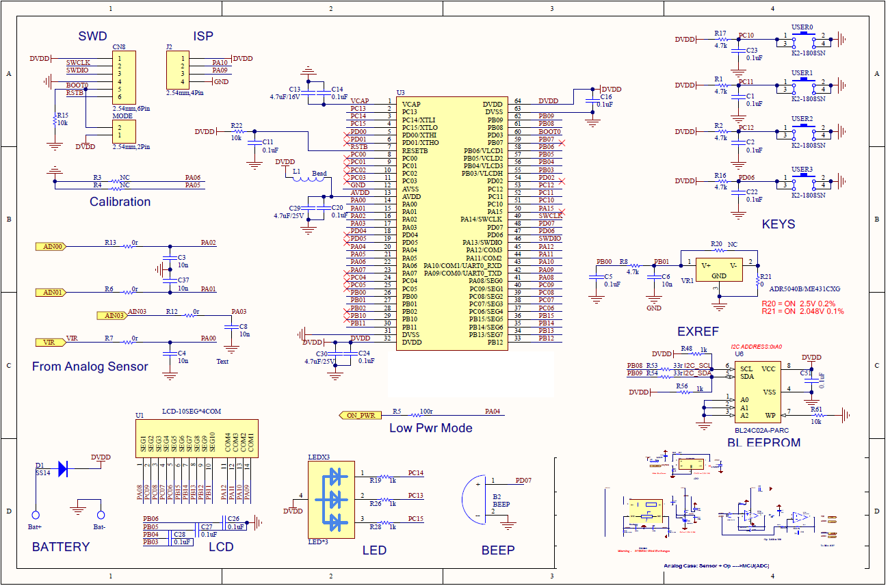Select capacitor C16 near DVDD pin 64
This screenshot has width=890, height=588.
coord(592,101)
